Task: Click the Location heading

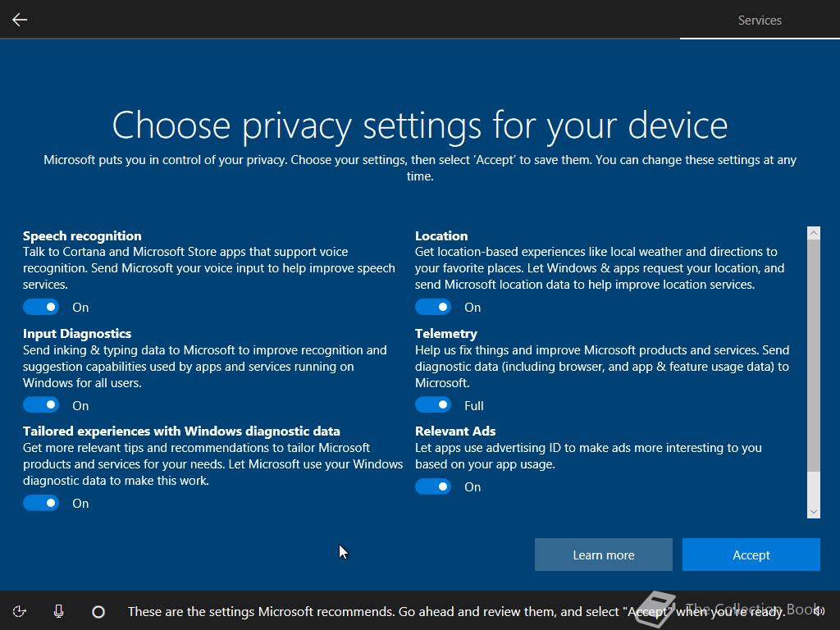Action: tap(441, 235)
